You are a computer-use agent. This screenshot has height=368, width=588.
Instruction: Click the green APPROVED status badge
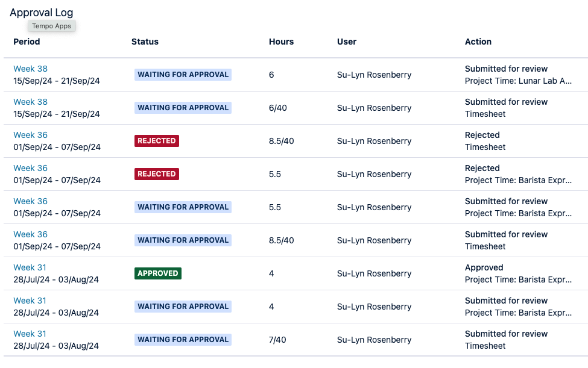(x=158, y=273)
